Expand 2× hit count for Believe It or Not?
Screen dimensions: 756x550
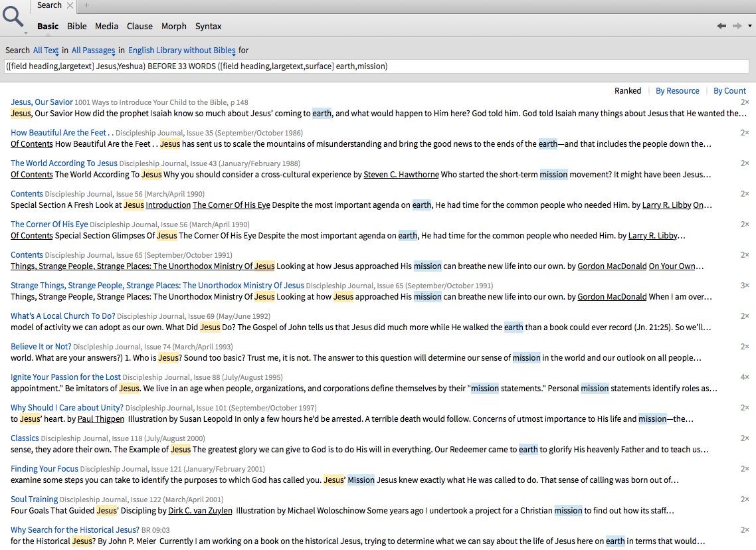[745, 347]
